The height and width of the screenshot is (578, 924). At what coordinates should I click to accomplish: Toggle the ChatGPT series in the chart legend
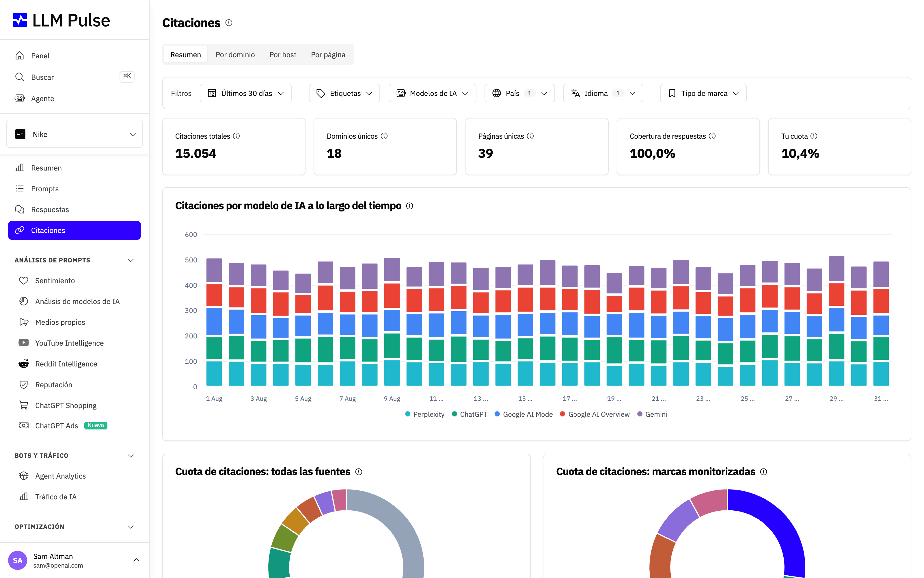tap(469, 414)
